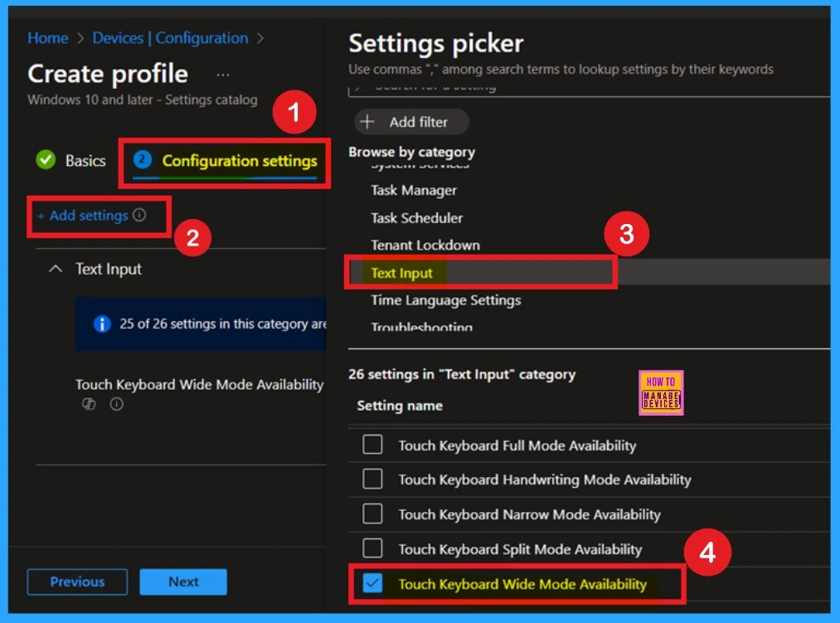Click the Next button
Viewport: 840px width, 623px height.
click(183, 582)
